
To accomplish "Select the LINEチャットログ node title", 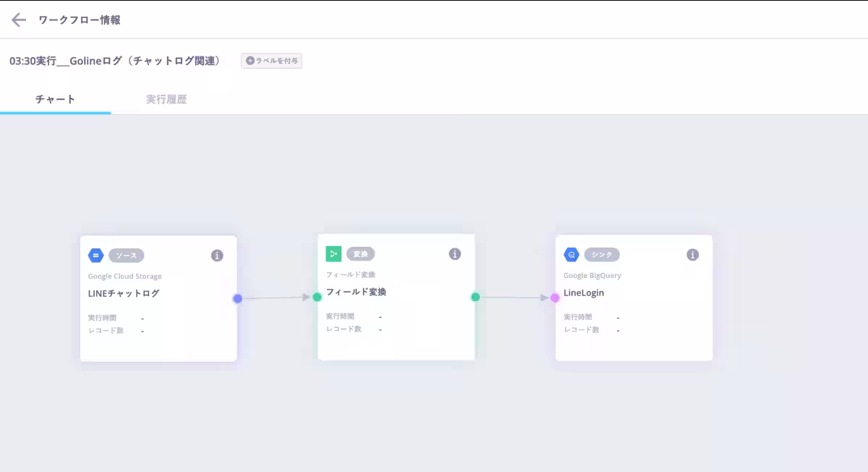I will [x=124, y=293].
